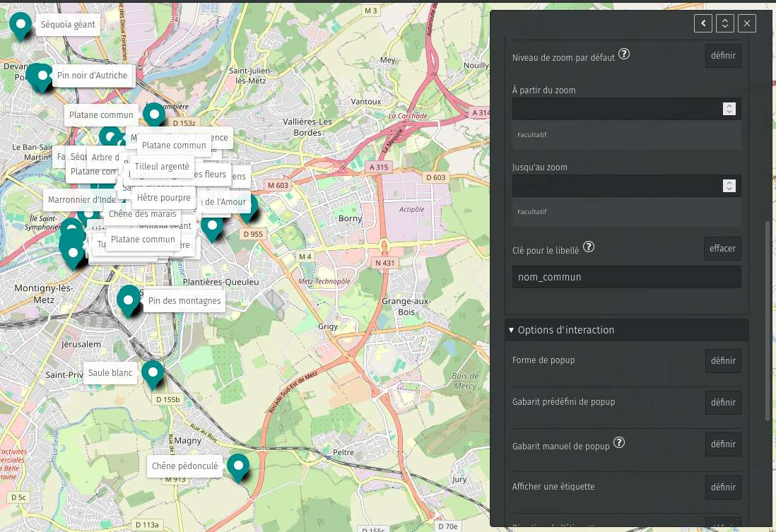Click définir beside Afficher une étiquette
The height and width of the screenshot is (532, 776).
pyautogui.click(x=722, y=487)
